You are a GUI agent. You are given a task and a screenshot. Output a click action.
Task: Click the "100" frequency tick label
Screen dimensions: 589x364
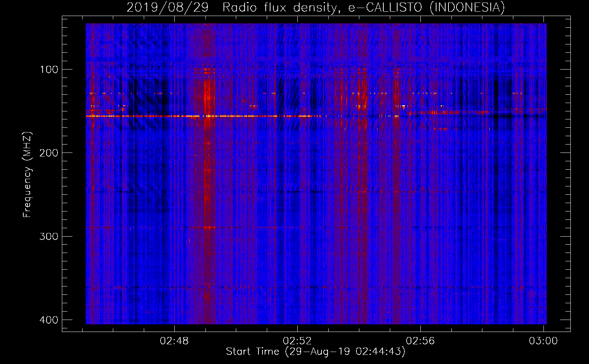click(x=49, y=70)
